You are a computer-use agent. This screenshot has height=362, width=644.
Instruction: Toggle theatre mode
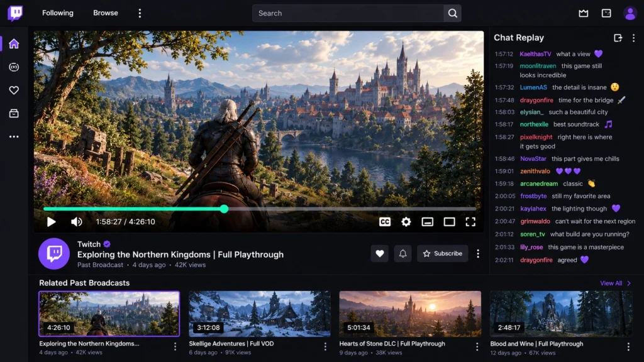pyautogui.click(x=449, y=222)
